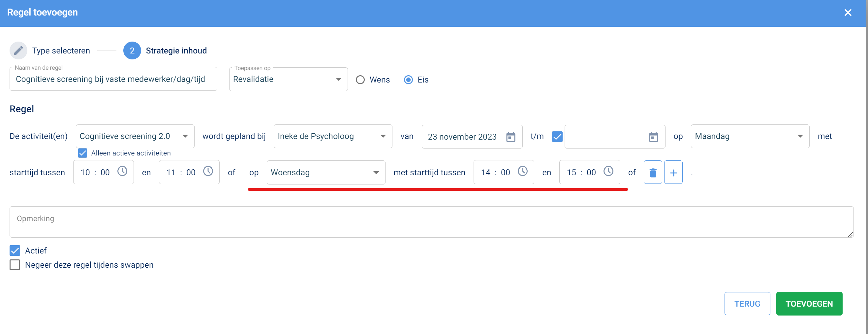Click the Opmerking resize handle
The height and width of the screenshot is (334, 868).
(x=850, y=234)
